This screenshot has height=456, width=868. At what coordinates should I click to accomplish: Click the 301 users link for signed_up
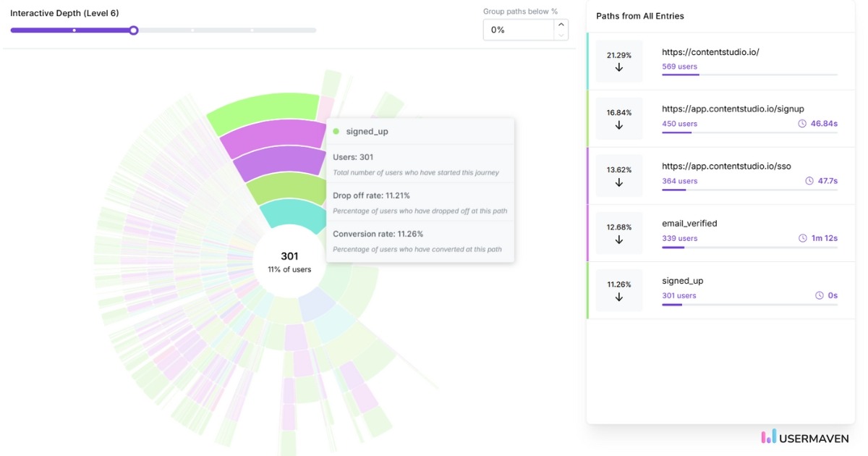click(x=678, y=295)
